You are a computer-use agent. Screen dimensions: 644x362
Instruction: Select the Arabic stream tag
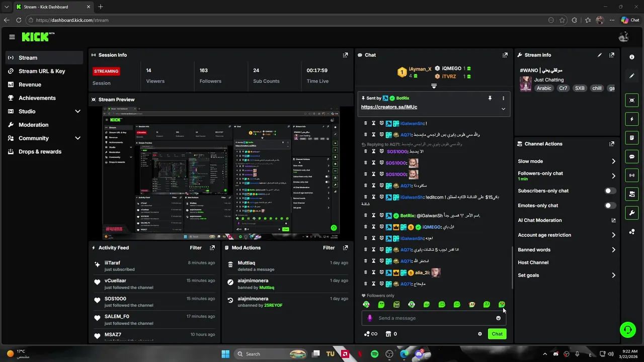click(x=544, y=88)
